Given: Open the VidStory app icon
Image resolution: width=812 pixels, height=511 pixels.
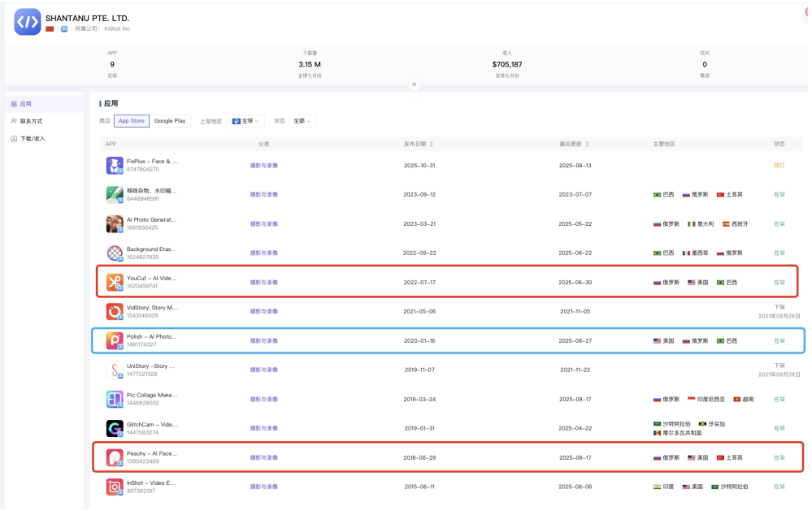Looking at the screenshot, I should (115, 311).
